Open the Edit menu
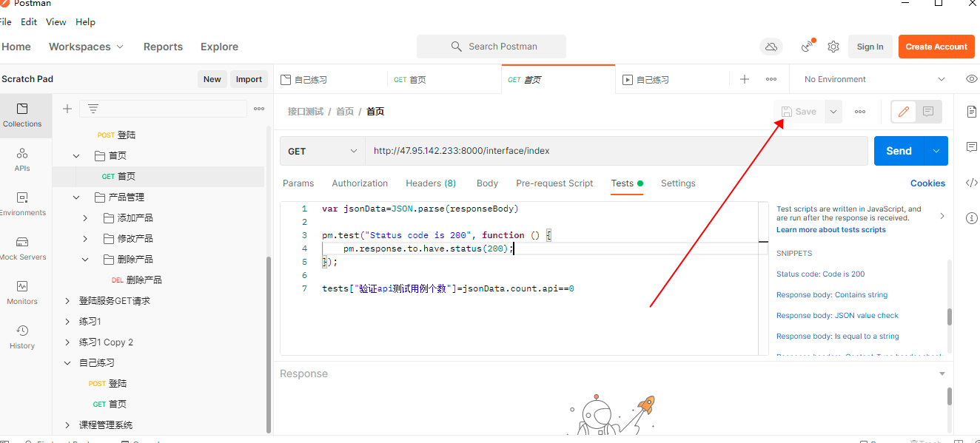Image resolution: width=980 pixels, height=443 pixels. point(29,22)
